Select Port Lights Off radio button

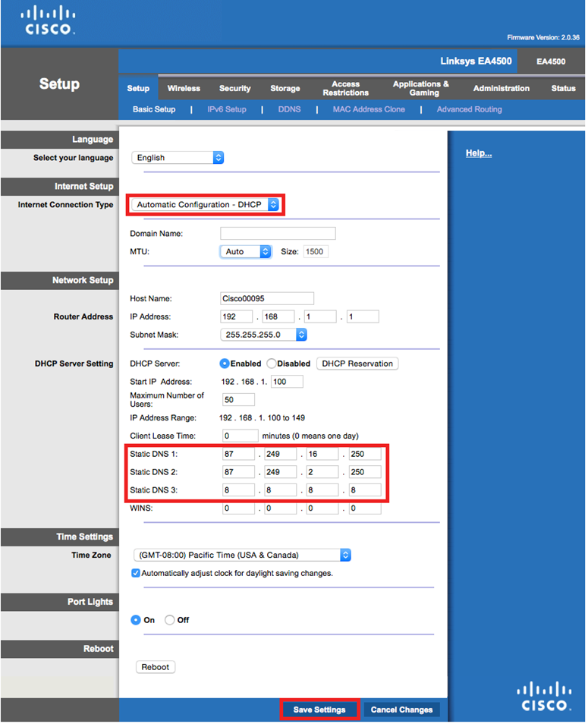pyautogui.click(x=170, y=620)
